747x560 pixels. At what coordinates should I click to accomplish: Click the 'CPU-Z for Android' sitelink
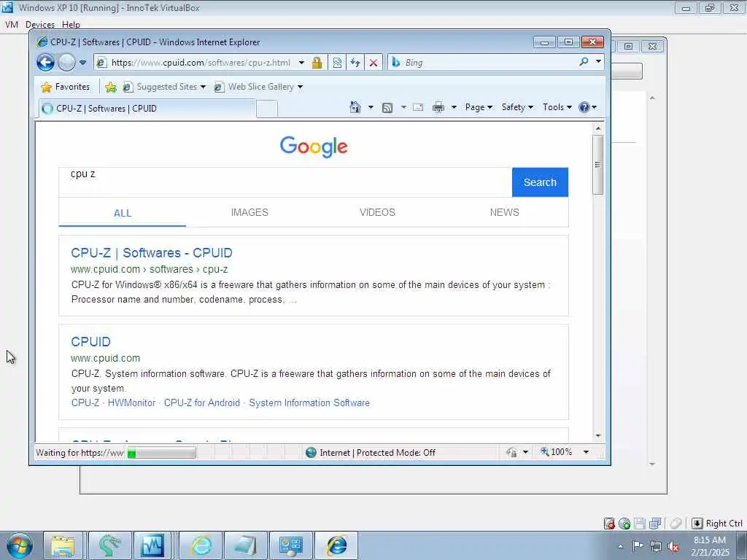point(202,402)
